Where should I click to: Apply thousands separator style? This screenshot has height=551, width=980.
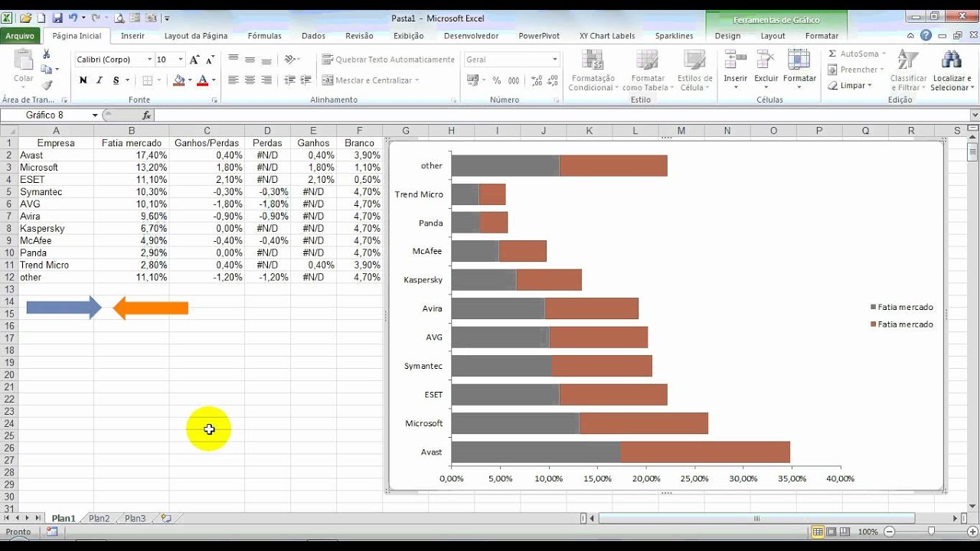click(513, 80)
